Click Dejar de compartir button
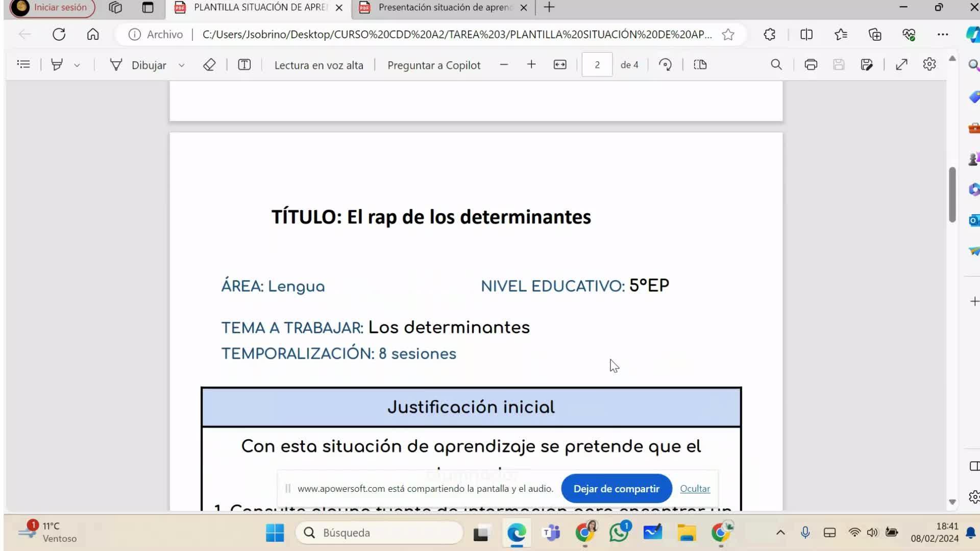 [616, 489]
